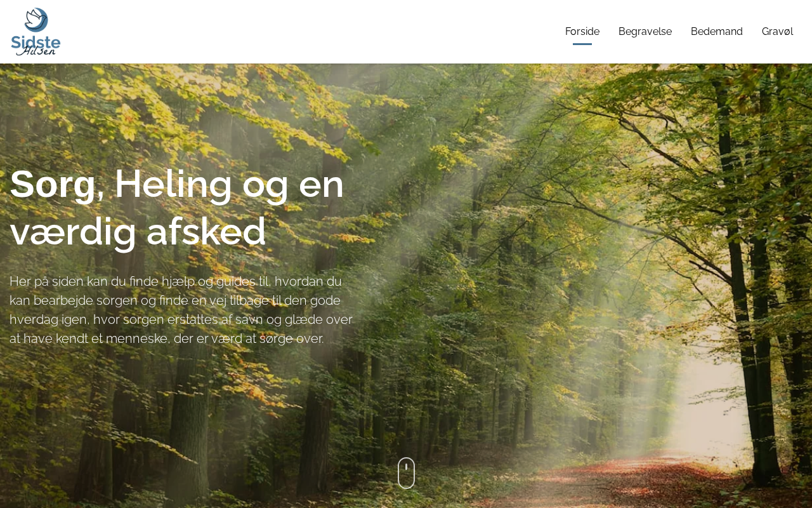Go to the Bedemand page

point(717,32)
